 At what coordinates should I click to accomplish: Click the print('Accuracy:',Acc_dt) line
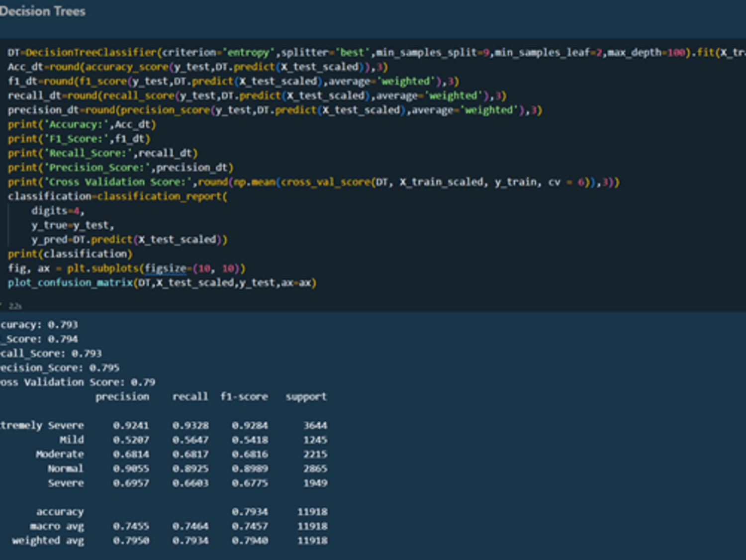[x=82, y=124]
